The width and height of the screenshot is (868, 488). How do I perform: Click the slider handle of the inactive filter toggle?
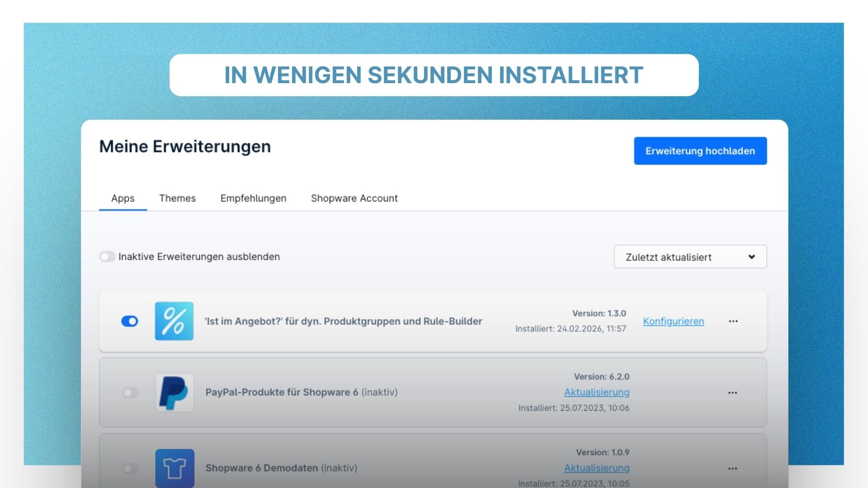coord(104,257)
